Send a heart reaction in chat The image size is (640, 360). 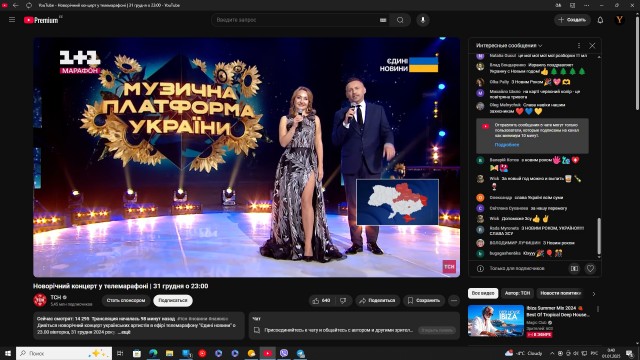point(590,269)
